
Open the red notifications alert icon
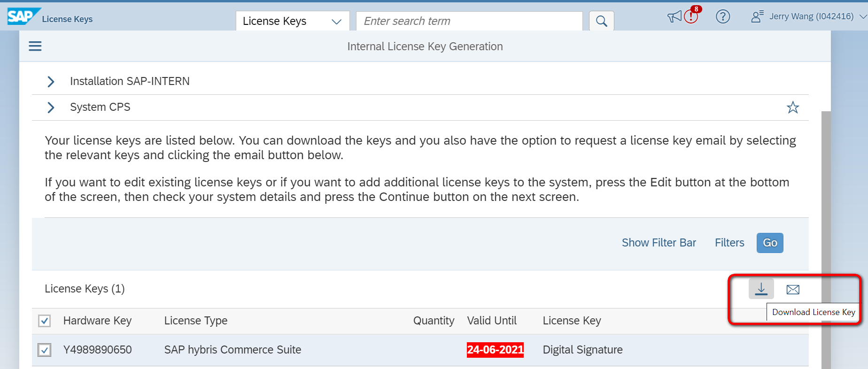691,17
